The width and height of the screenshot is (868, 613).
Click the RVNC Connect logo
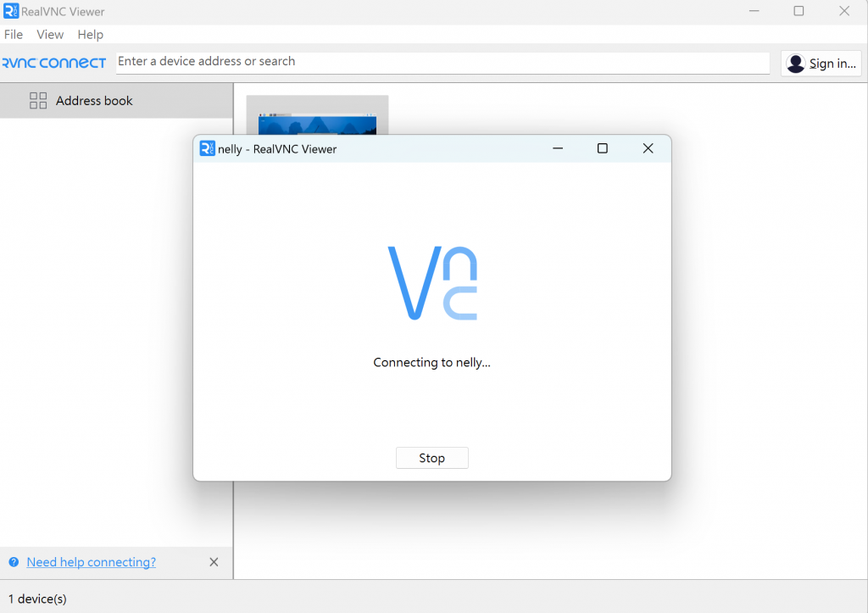pyautogui.click(x=53, y=63)
